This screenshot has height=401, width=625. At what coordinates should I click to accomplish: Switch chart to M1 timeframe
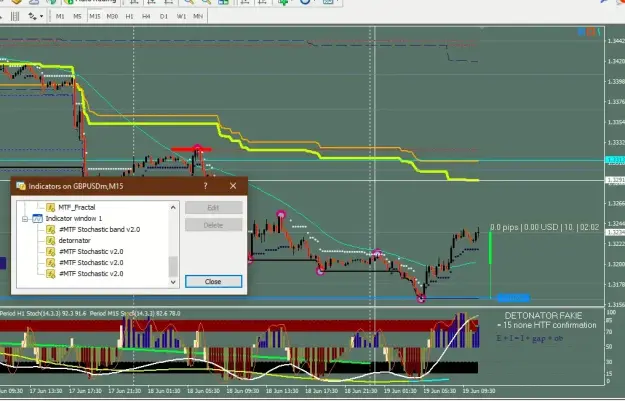pyautogui.click(x=60, y=16)
